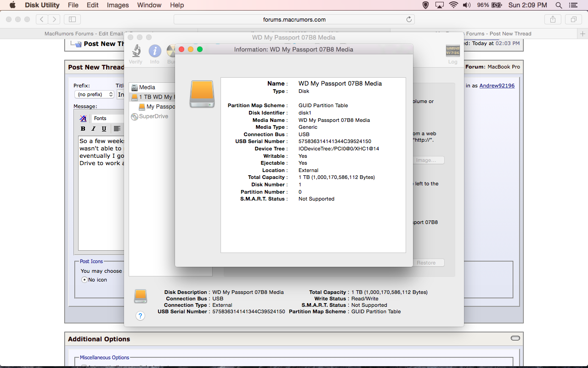Screen dimensions: 588x368
Task: Click the Post New Thread breadcrumb folder icon
Action: click(77, 44)
